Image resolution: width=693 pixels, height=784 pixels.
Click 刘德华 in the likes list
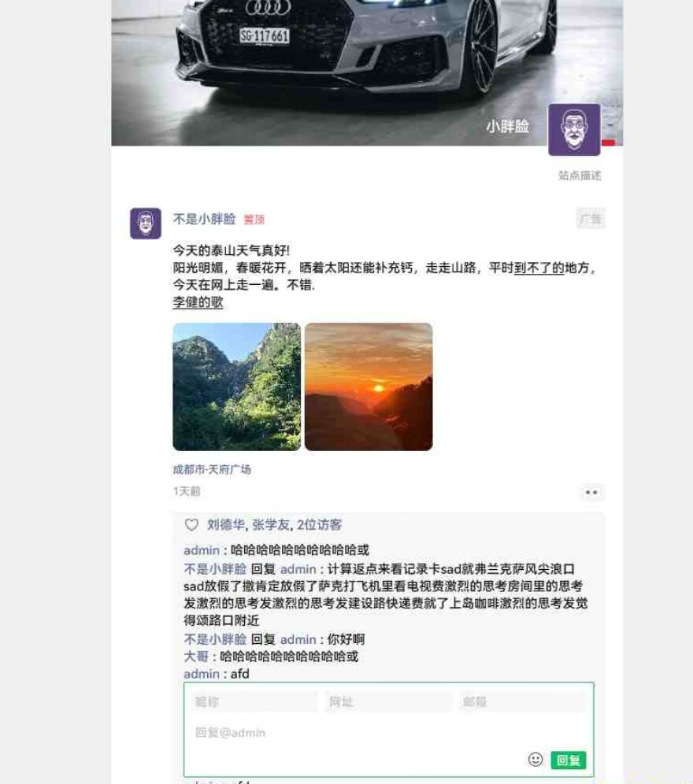tap(226, 524)
